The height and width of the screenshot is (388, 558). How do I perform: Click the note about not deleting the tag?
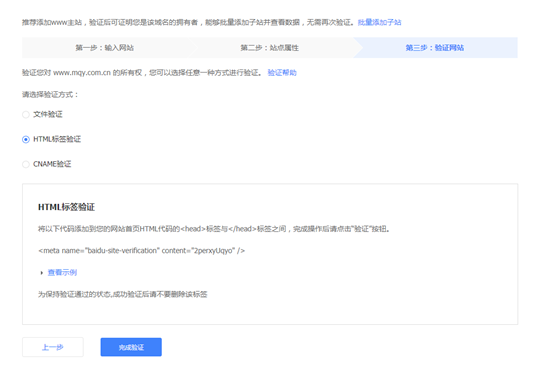122,294
